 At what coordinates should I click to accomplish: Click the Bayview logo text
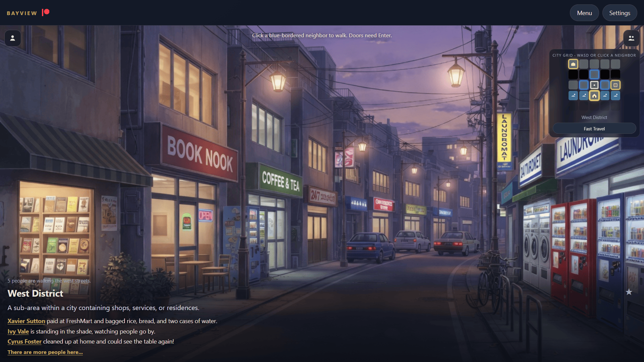pyautogui.click(x=22, y=13)
